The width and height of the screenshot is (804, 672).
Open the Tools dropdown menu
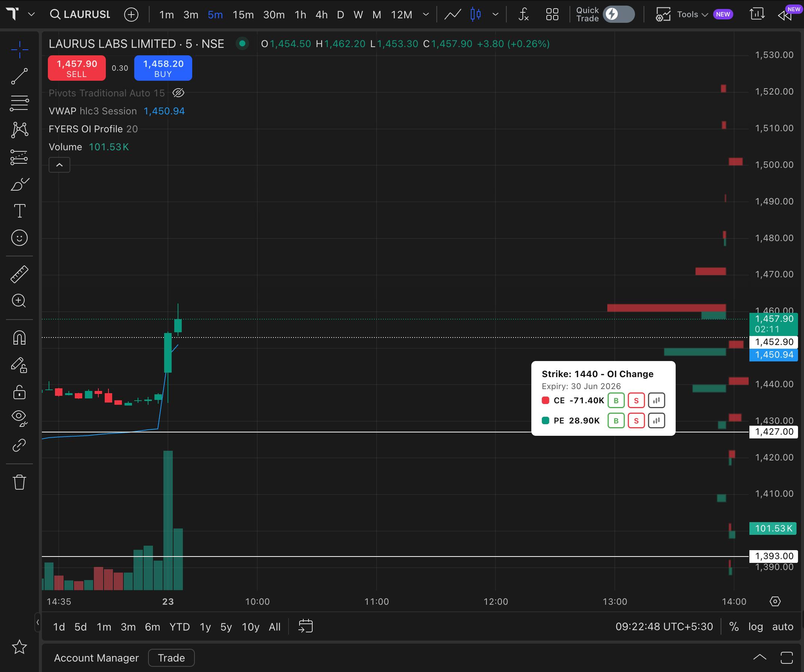click(x=693, y=15)
